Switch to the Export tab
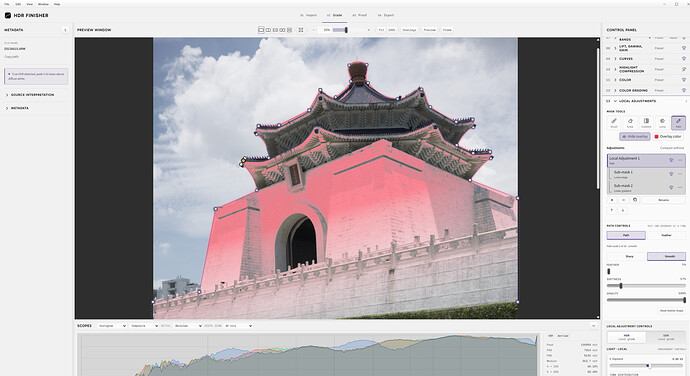This screenshot has width=690, height=376. tap(386, 15)
